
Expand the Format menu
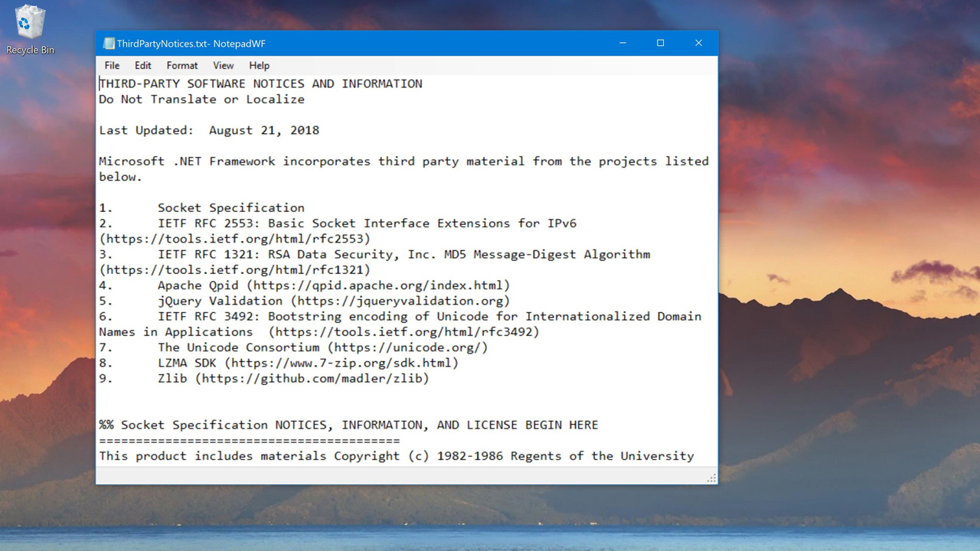182,66
